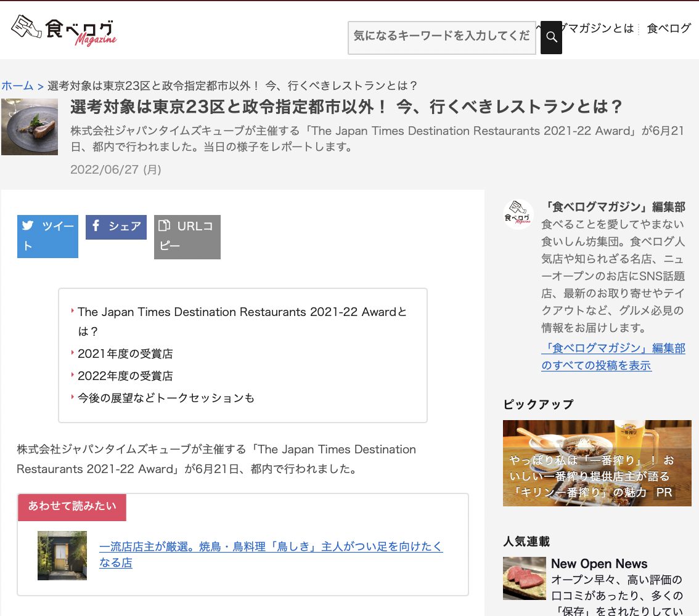Click the New Open News meat thumbnail
699x616 pixels.
tap(524, 578)
